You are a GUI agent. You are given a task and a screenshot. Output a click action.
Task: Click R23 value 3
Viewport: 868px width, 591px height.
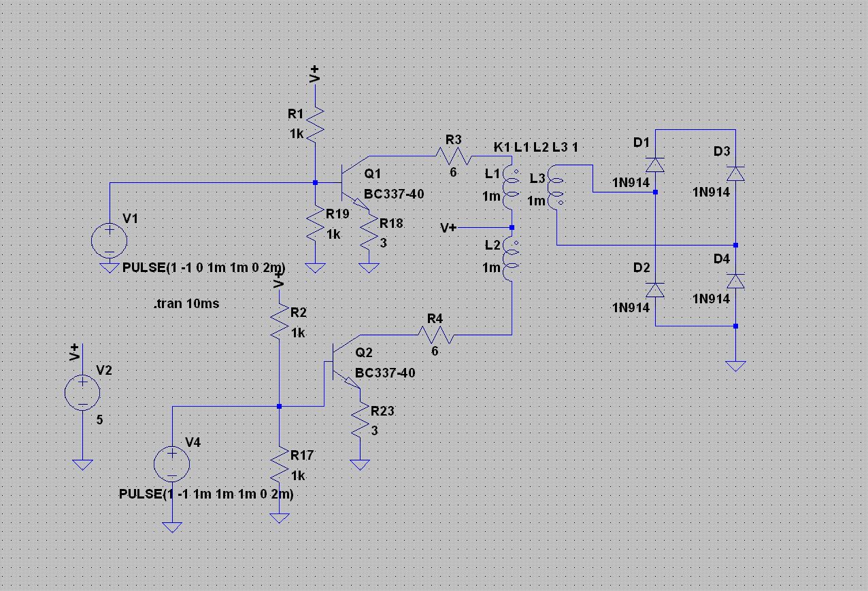(x=375, y=430)
